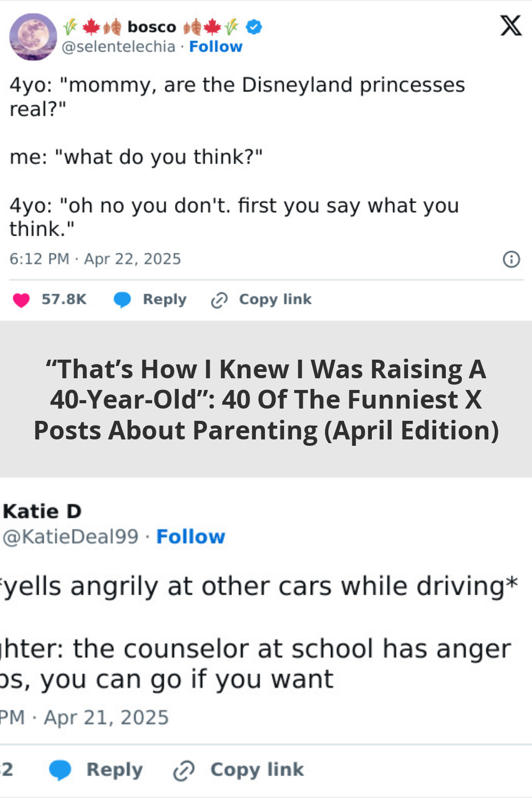Click Copy link text under bosco's tweet
Image resolution: width=532 pixels, height=798 pixels.
(275, 300)
